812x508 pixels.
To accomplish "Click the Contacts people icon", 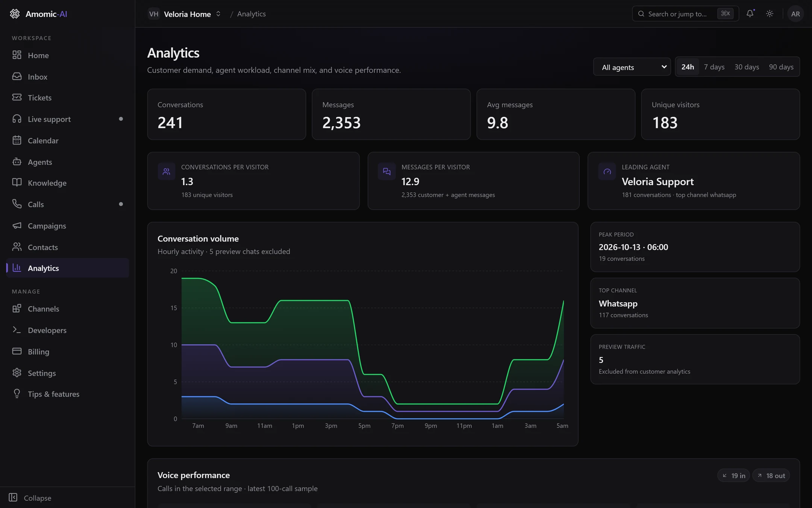I will 17,247.
